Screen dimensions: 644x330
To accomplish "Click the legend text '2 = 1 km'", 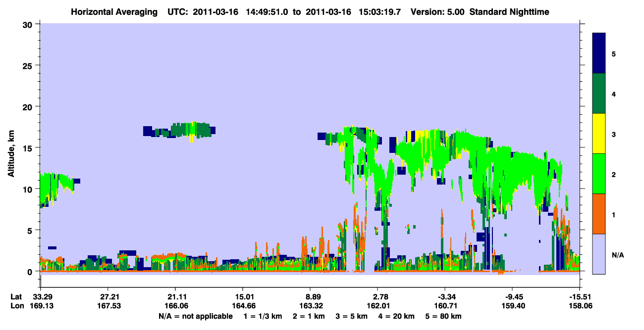I will point(309,316).
